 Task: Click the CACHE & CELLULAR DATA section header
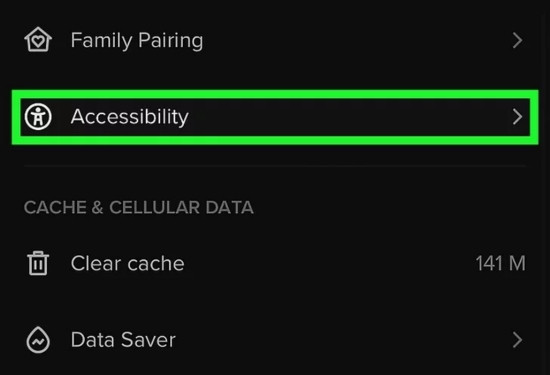[139, 207]
